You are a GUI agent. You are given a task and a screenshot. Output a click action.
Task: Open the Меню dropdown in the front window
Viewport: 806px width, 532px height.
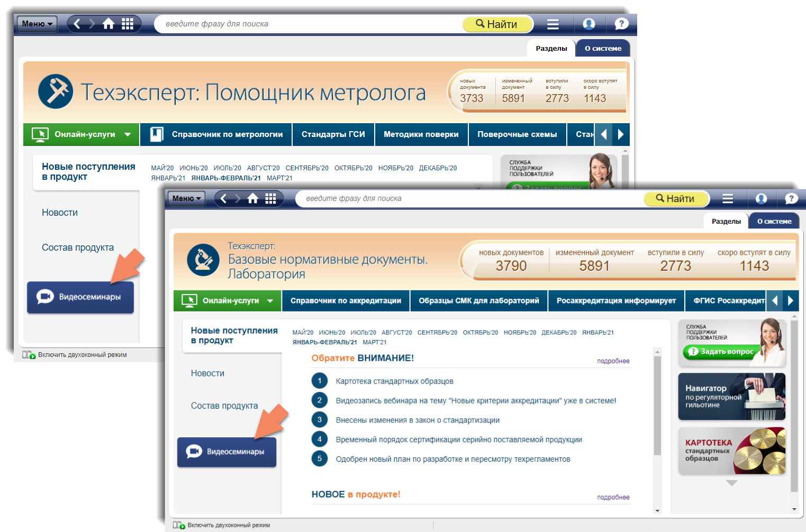point(187,198)
